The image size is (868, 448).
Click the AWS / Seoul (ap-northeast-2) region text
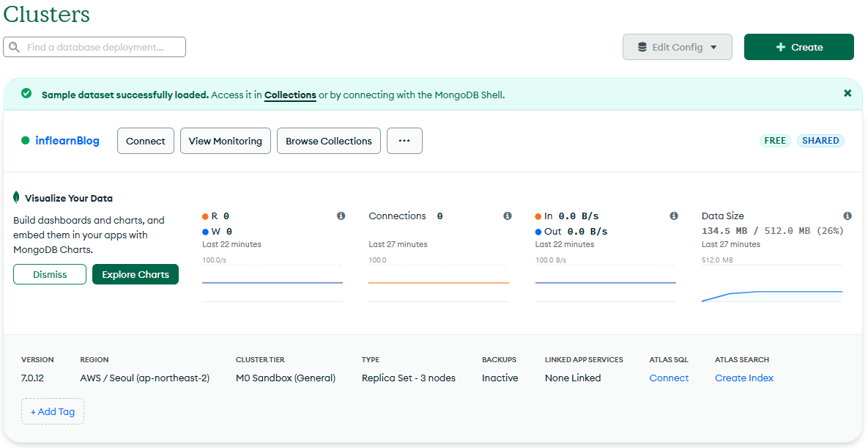pyautogui.click(x=144, y=378)
